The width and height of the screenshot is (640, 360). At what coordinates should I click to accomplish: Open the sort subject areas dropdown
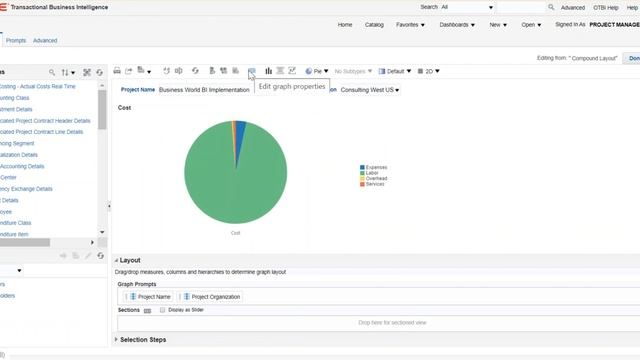coord(68,72)
